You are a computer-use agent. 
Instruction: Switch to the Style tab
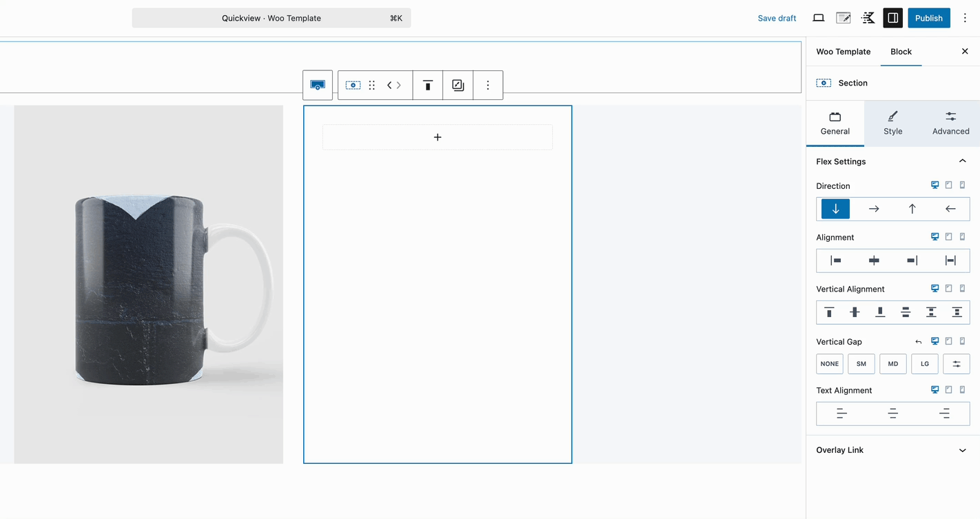click(x=892, y=124)
